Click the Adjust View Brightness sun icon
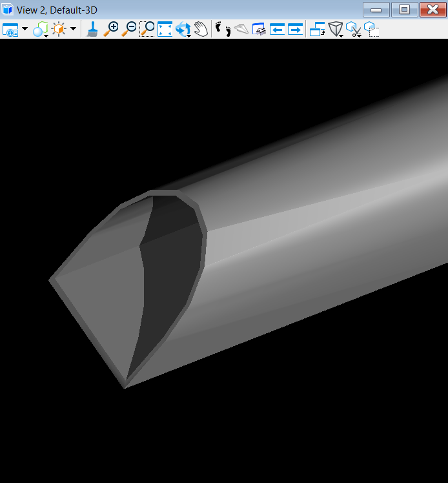 (x=59, y=29)
